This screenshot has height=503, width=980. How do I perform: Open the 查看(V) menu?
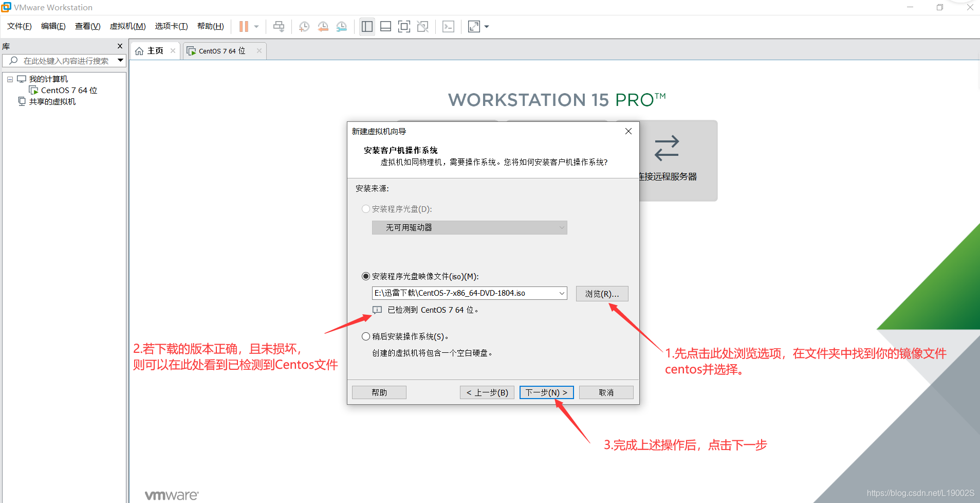coord(88,26)
